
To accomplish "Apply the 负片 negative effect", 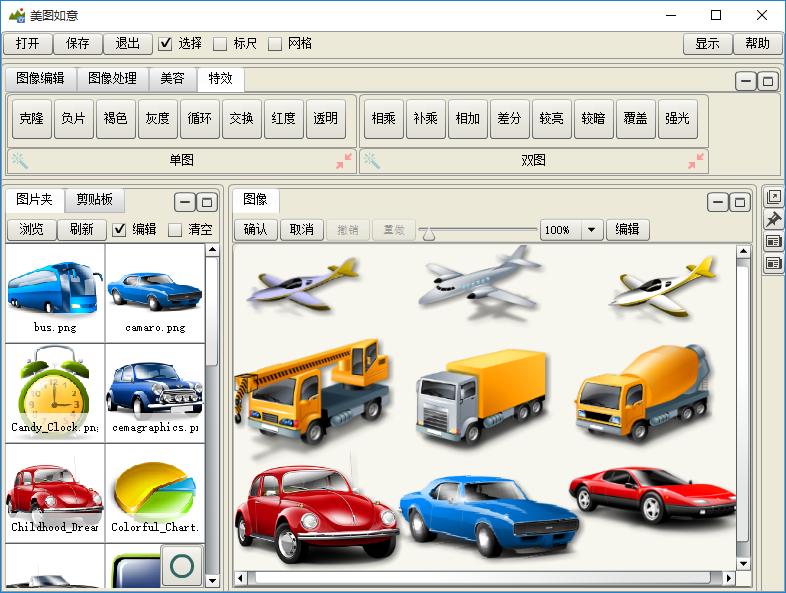I will 74,119.
